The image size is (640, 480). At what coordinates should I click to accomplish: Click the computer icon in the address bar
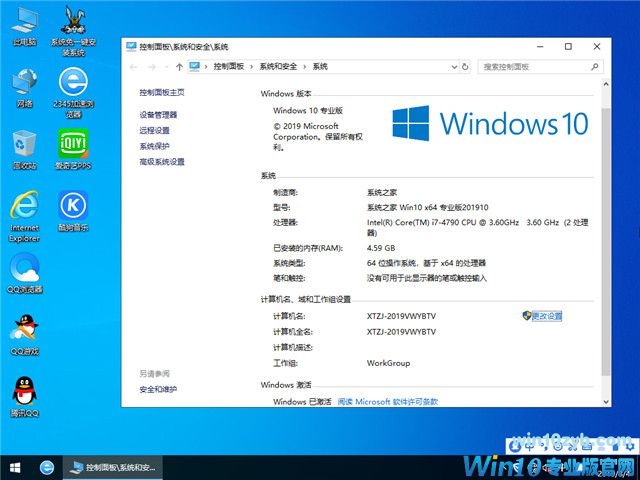click(x=195, y=66)
